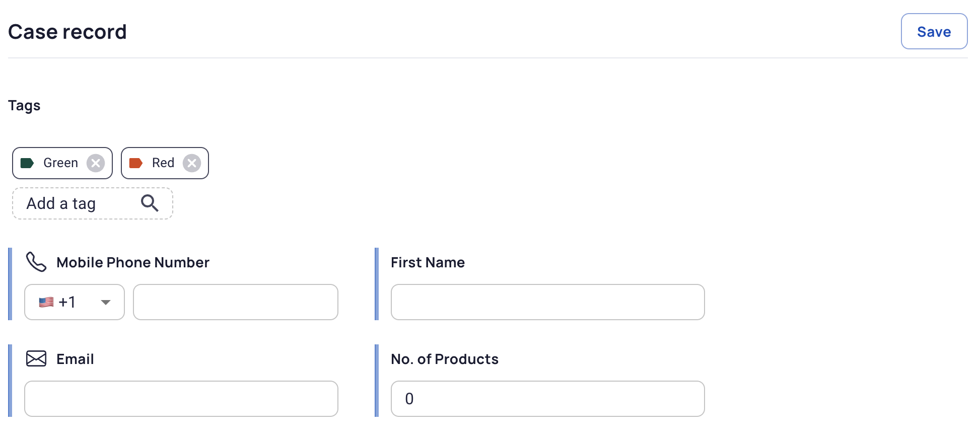Click the tag search magnifier icon
Screen dimensions: 980x437
(150, 203)
